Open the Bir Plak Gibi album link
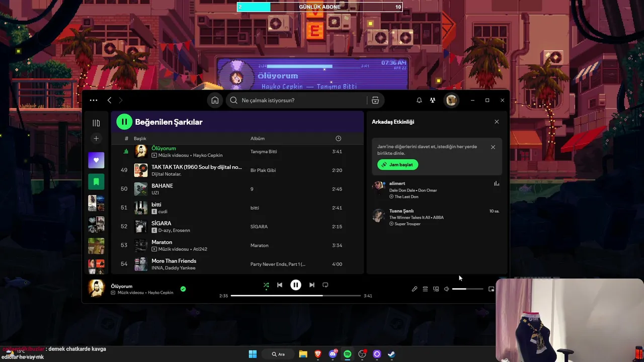 click(263, 170)
